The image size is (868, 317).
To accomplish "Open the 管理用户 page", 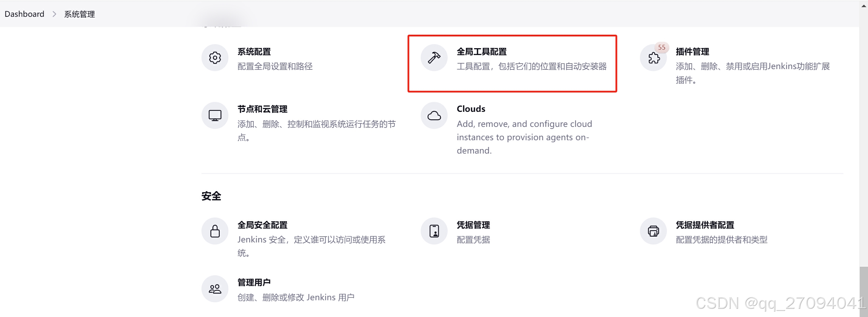I will coord(254,281).
